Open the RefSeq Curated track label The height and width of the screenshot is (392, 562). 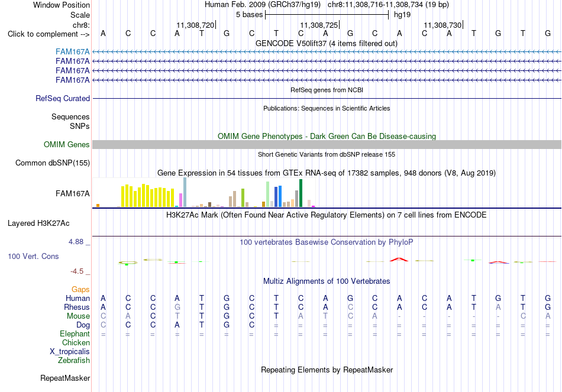click(x=63, y=98)
